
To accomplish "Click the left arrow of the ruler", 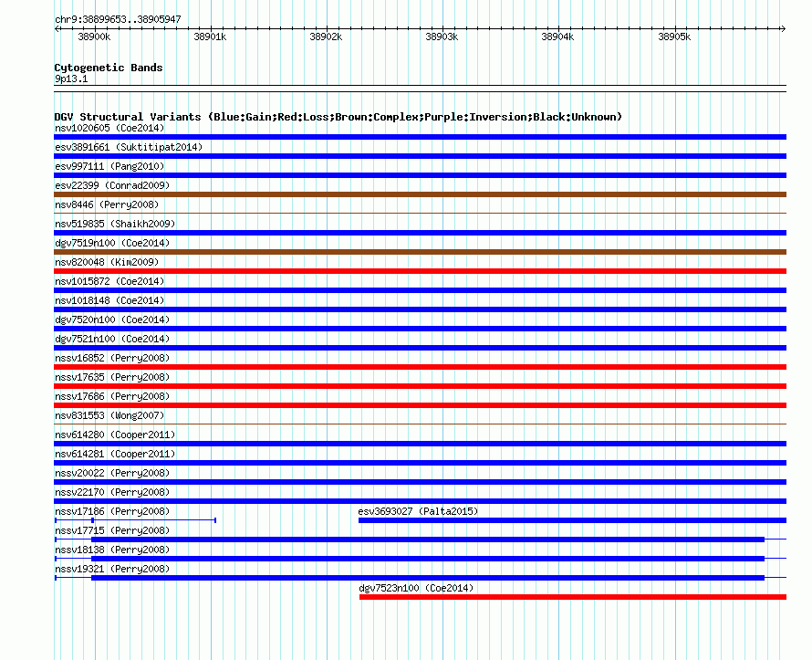I will pyautogui.click(x=57, y=28).
